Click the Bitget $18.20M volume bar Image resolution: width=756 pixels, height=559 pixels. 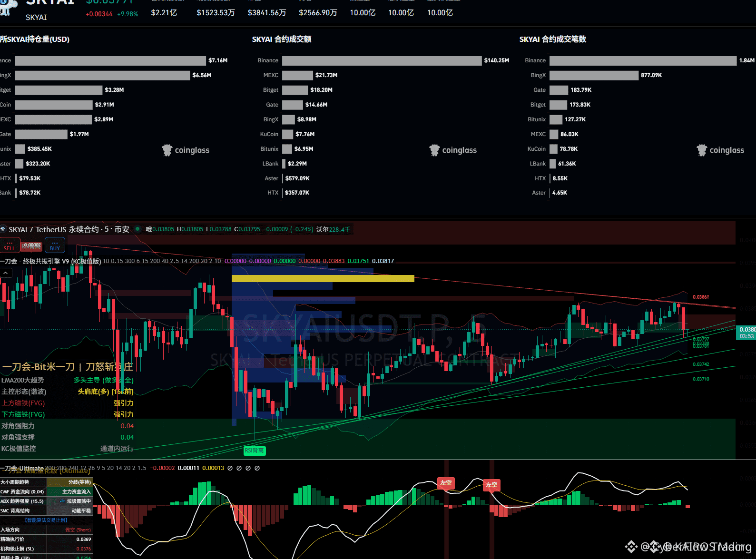click(295, 90)
